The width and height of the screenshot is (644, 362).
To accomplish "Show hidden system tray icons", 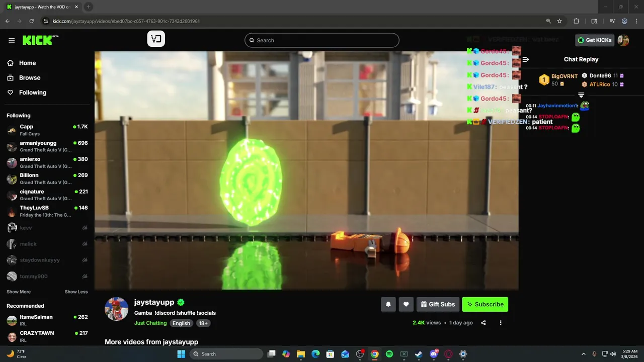I will [584, 354].
